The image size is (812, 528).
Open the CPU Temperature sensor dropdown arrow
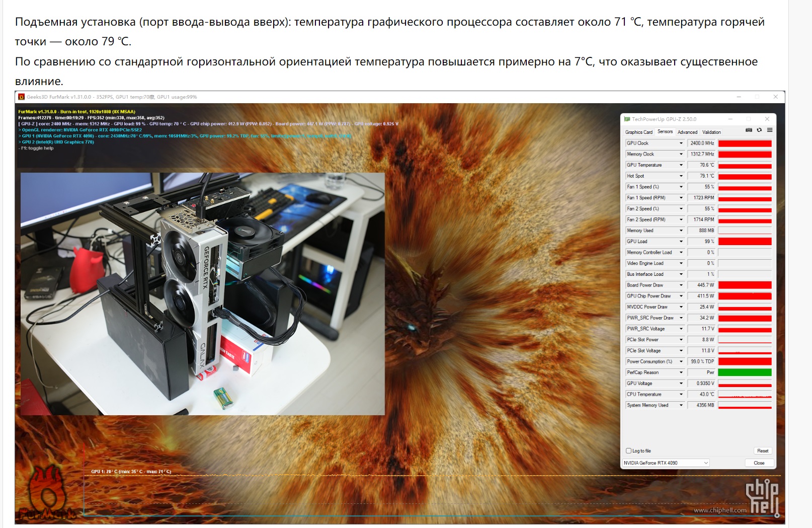pos(681,394)
